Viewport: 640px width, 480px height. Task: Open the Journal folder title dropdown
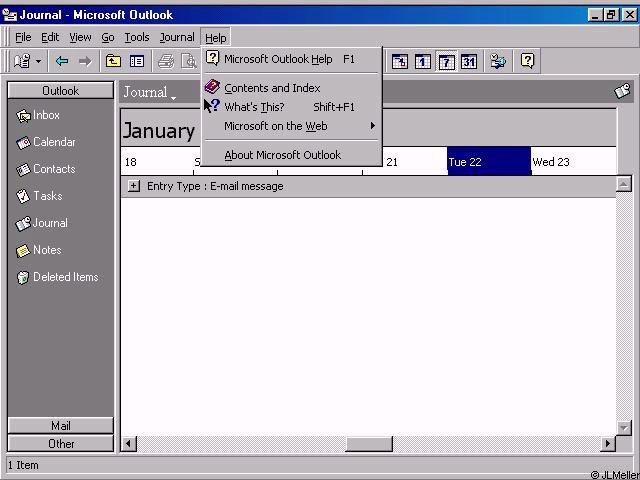pos(150,93)
